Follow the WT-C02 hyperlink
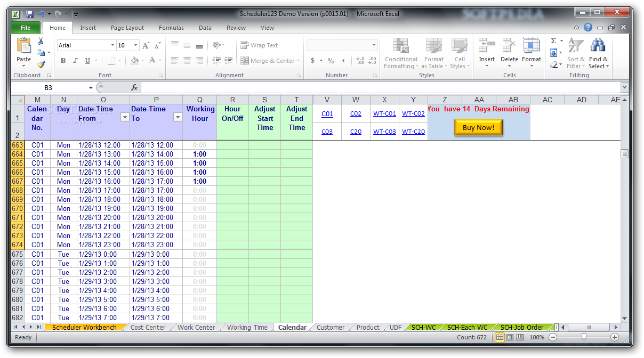 (x=413, y=113)
